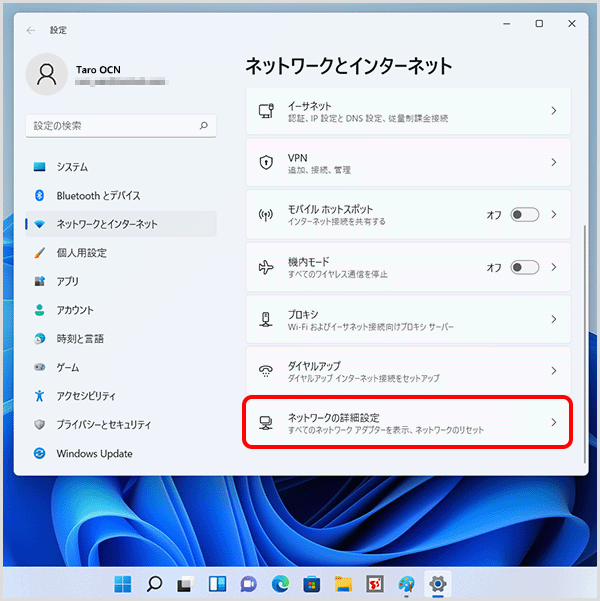600x601 pixels.
Task: Click the Taro OCN profile picture
Action: click(x=46, y=75)
